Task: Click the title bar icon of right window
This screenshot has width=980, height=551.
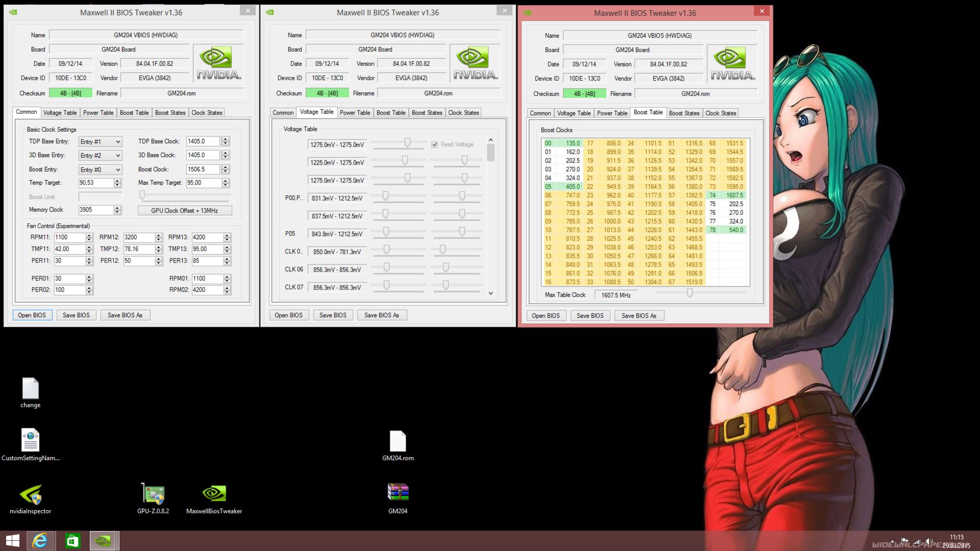Action: pos(528,13)
